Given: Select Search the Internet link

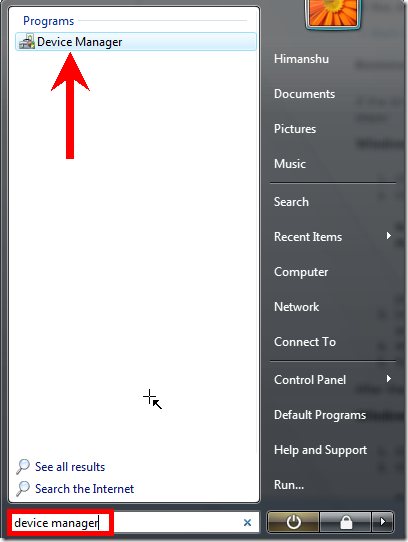Looking at the screenshot, I should (84, 489).
